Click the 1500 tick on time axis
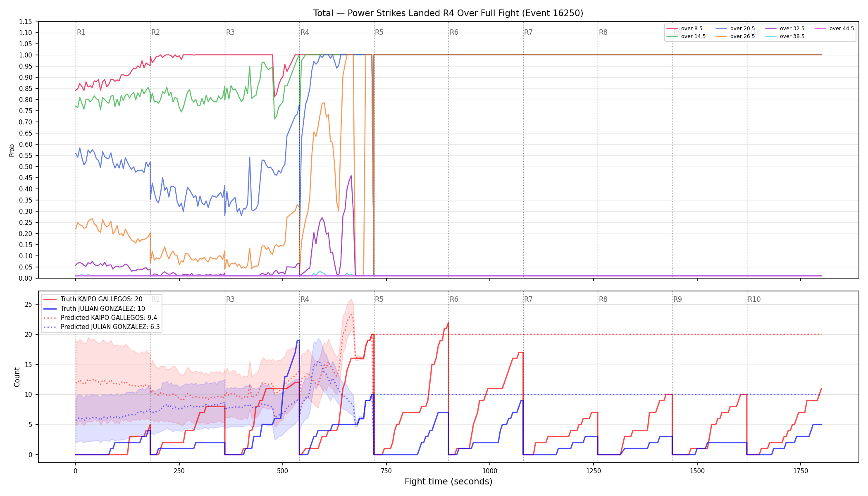Screen dimensions: 868x496 pyautogui.click(x=697, y=471)
